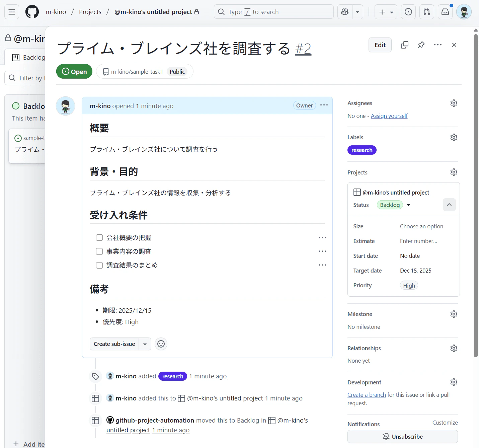Focus the Filter by keyword field
This screenshot has width=479, height=448.
(25, 78)
